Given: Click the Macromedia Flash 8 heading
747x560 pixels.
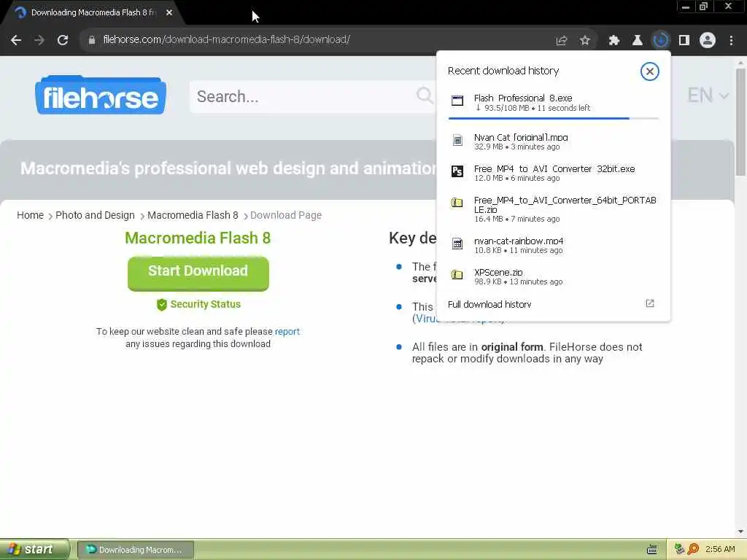Looking at the screenshot, I should click(198, 238).
